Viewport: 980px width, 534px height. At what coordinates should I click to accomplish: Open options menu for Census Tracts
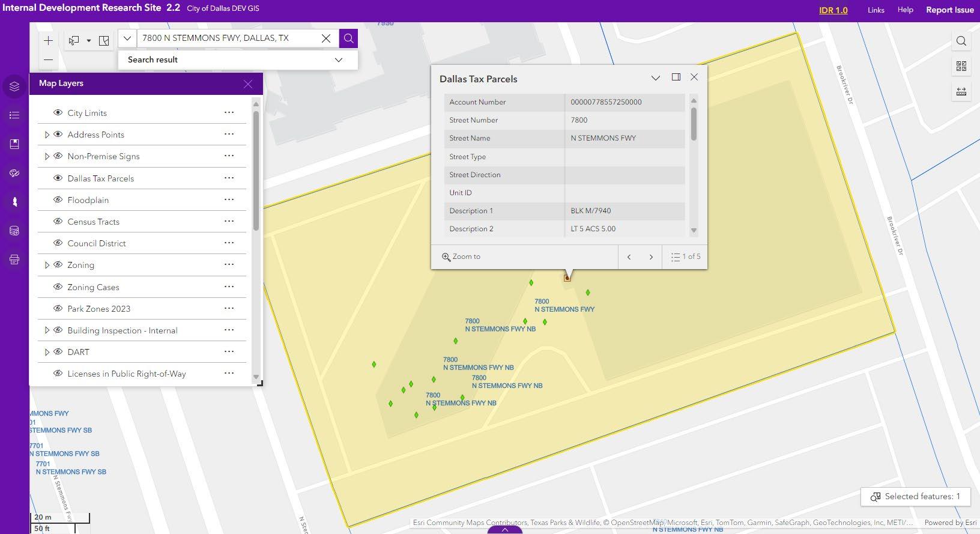coord(229,221)
